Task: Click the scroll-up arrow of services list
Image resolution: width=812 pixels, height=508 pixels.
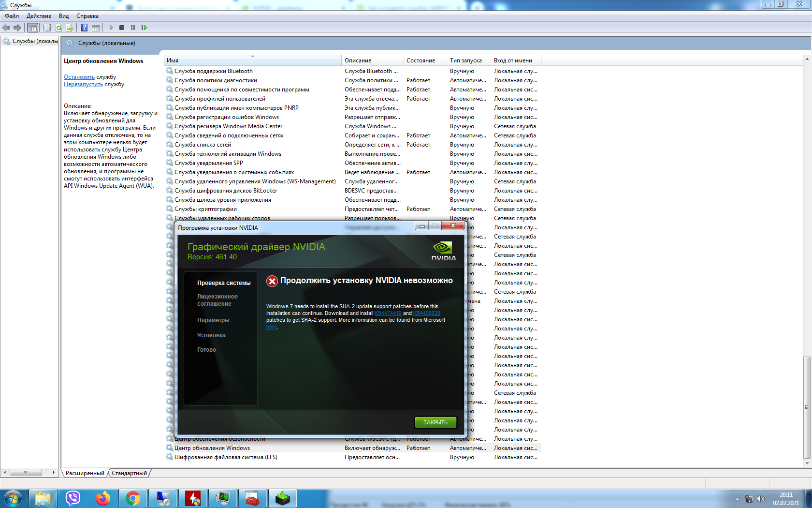Action: [806, 59]
